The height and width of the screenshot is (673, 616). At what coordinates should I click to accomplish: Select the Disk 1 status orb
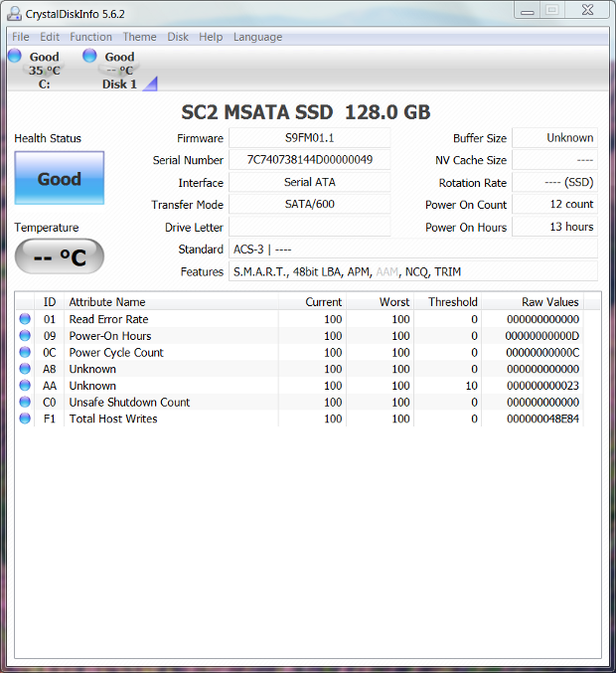click(89, 56)
